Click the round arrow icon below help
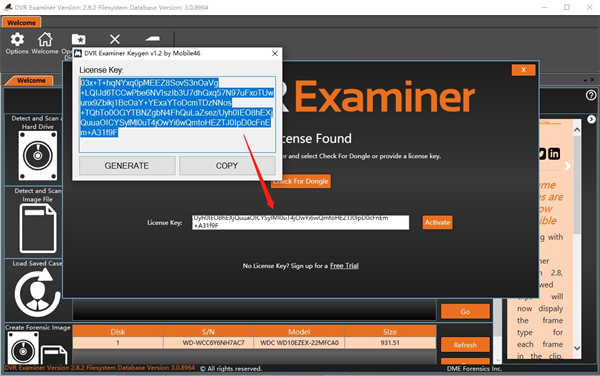This screenshot has width=600, height=376. [591, 120]
